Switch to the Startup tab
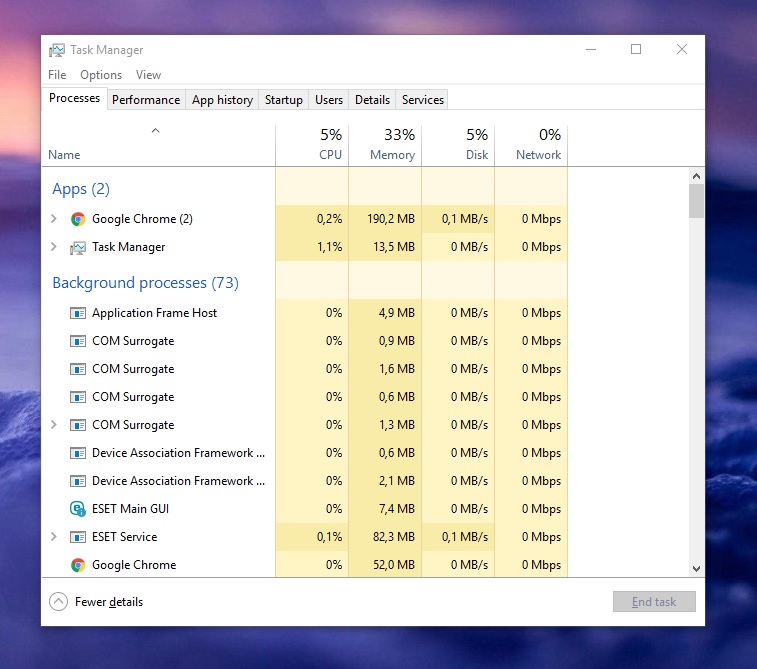 283,100
